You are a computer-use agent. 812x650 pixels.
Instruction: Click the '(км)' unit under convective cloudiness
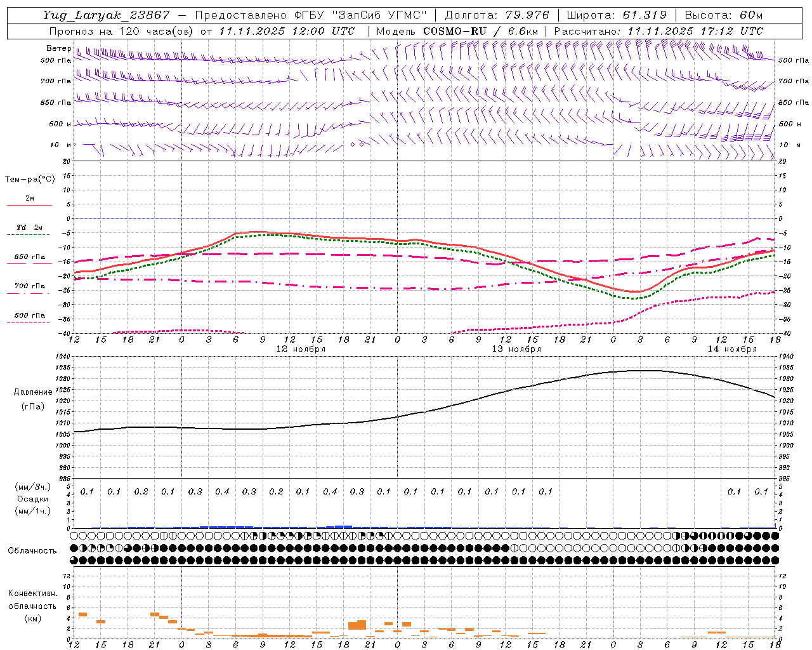tap(32, 618)
